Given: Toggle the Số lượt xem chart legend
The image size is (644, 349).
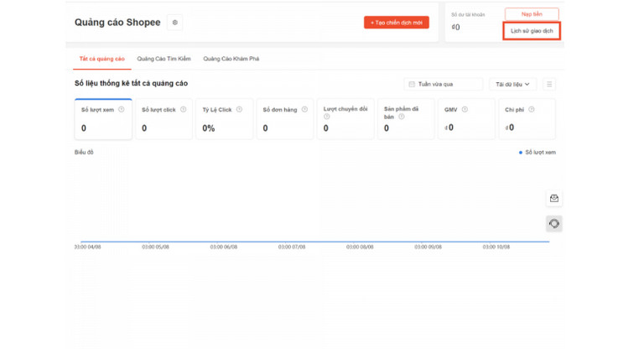Looking at the screenshot, I should pyautogui.click(x=538, y=153).
